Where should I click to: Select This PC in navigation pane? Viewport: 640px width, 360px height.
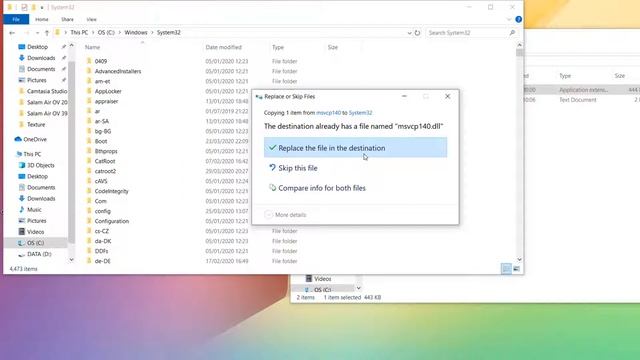click(32, 154)
